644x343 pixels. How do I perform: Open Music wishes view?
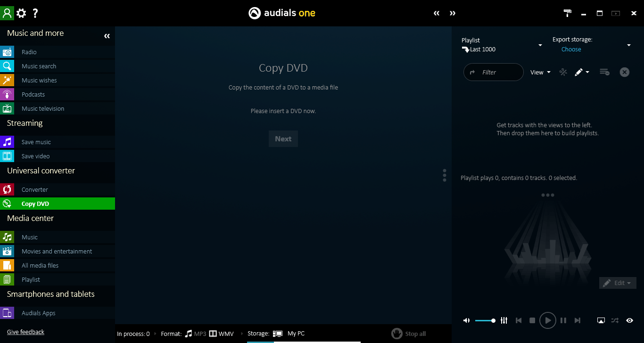click(58, 80)
